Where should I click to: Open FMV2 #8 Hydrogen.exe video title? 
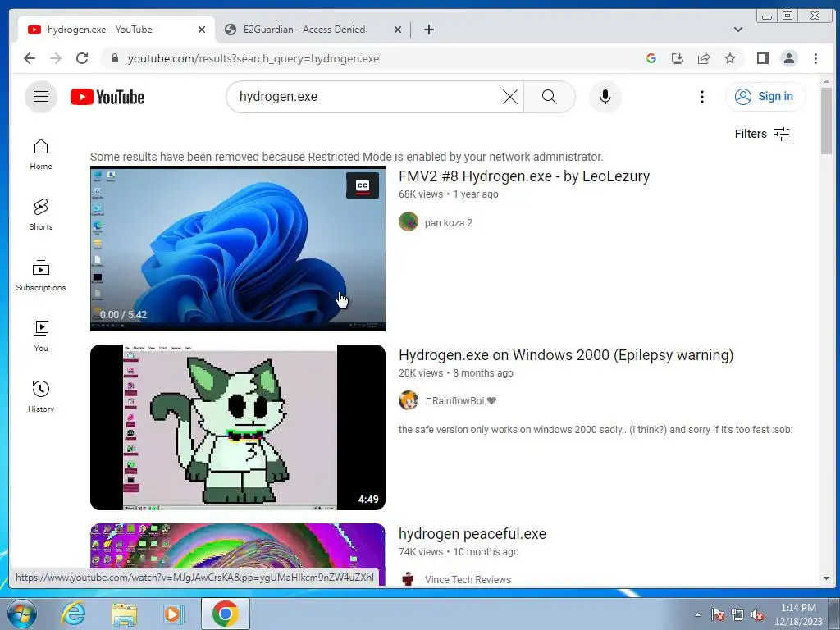(524, 176)
